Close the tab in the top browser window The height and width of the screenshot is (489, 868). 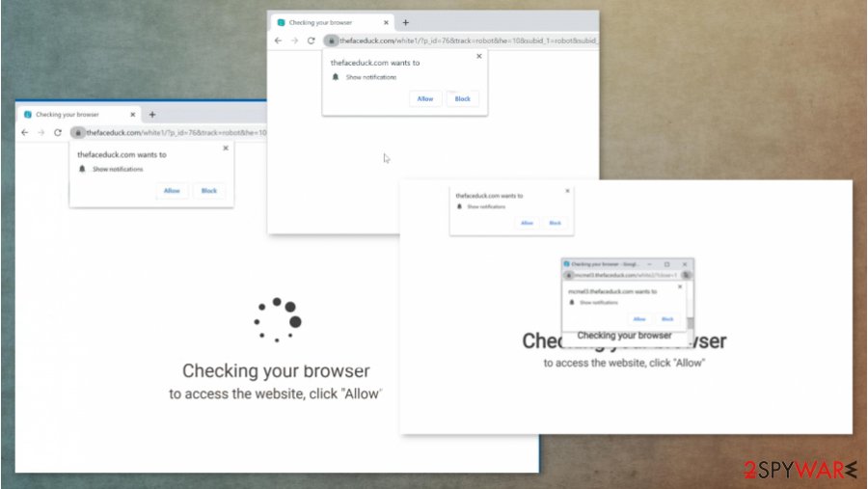click(386, 23)
